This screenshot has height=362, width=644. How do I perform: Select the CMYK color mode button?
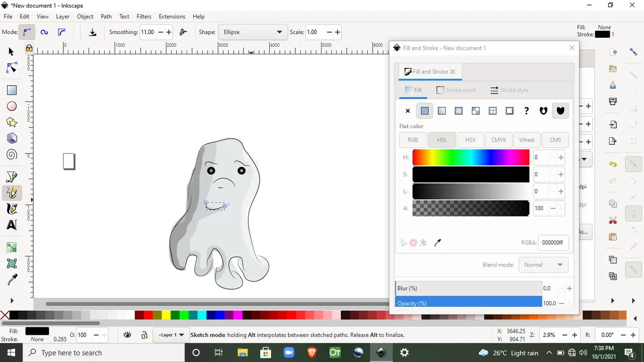point(499,140)
